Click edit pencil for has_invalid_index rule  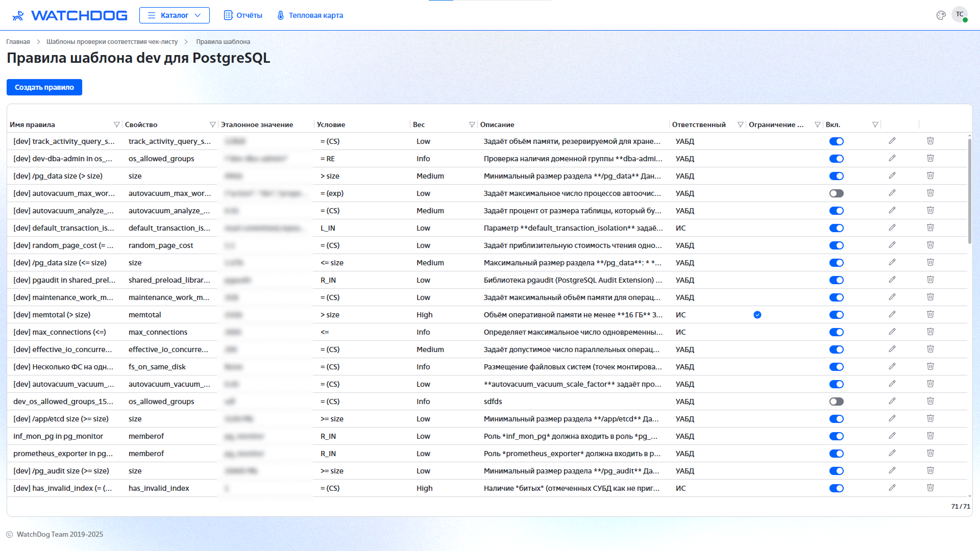892,488
